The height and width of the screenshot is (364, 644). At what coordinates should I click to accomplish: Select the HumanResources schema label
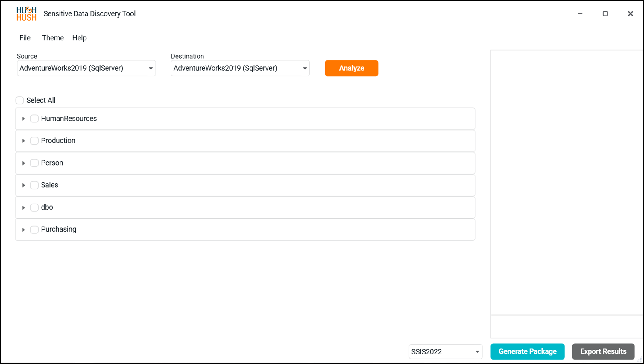pyautogui.click(x=69, y=119)
